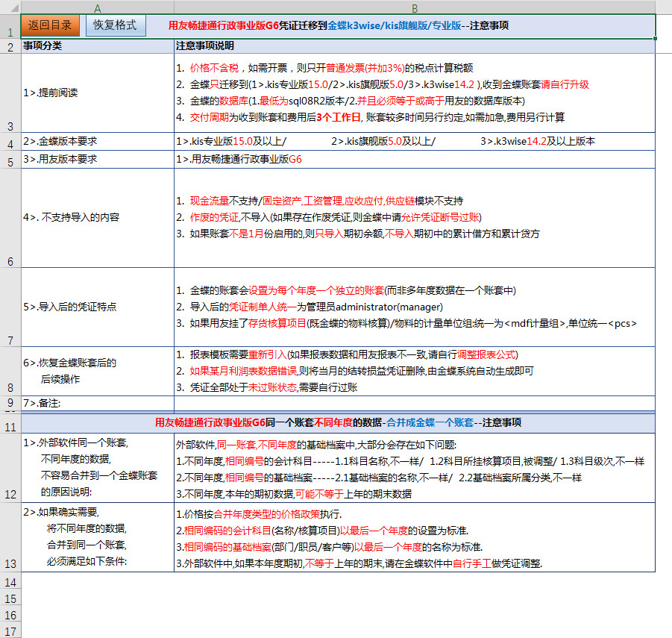
Task: Click the empty cell beside 7>.备注
Action: (414, 403)
